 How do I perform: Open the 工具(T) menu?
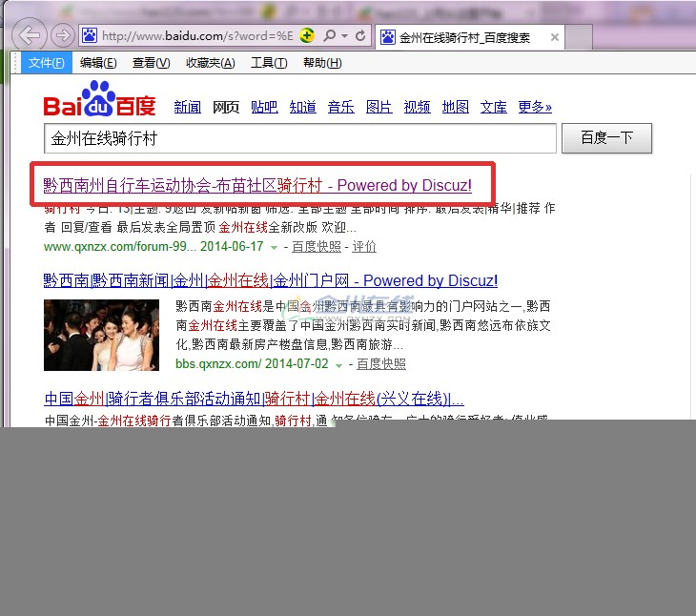pos(269,63)
